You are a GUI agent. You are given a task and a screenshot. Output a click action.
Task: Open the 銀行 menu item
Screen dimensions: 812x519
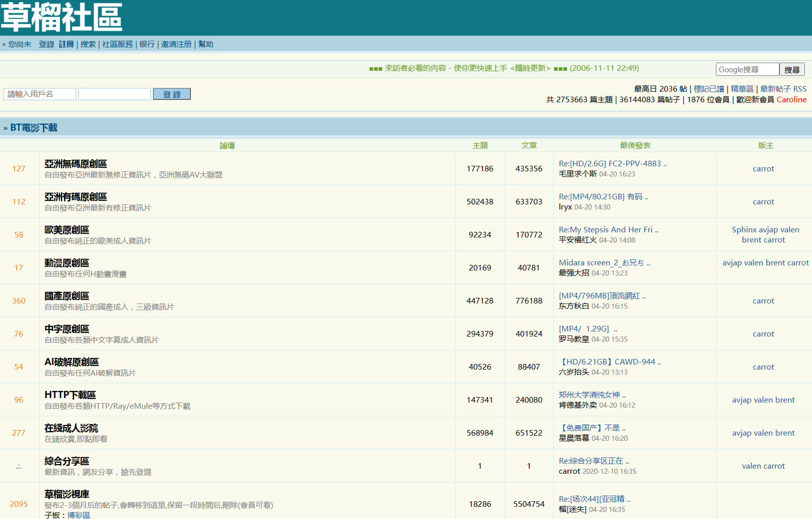pyautogui.click(x=147, y=44)
